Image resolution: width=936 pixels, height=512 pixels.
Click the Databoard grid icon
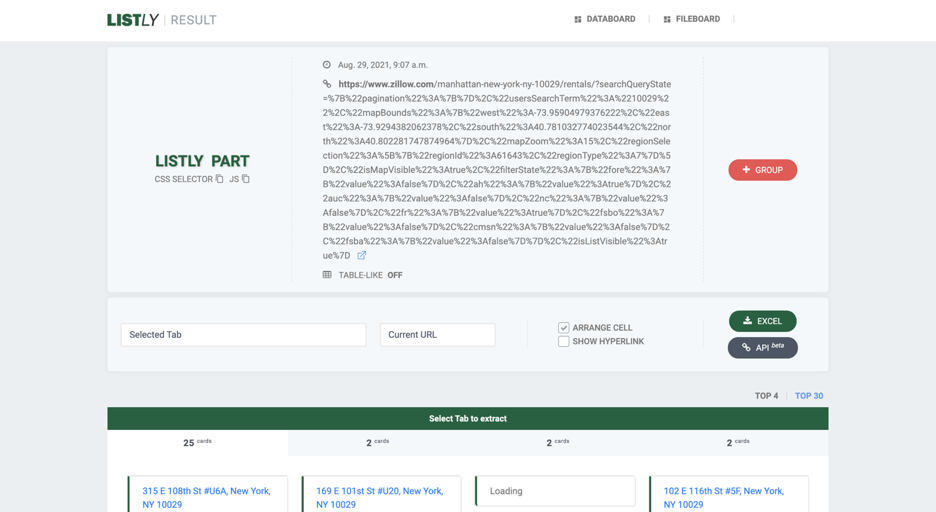[578, 19]
